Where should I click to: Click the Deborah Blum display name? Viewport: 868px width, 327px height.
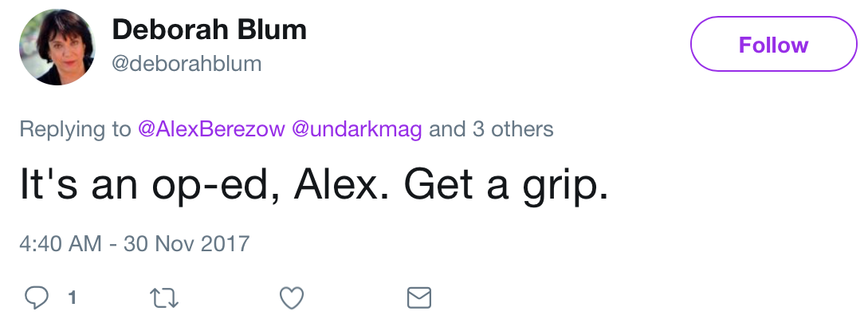pyautogui.click(x=209, y=30)
